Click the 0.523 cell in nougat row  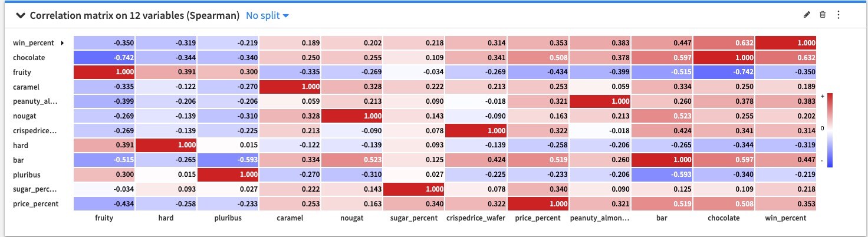662,116
